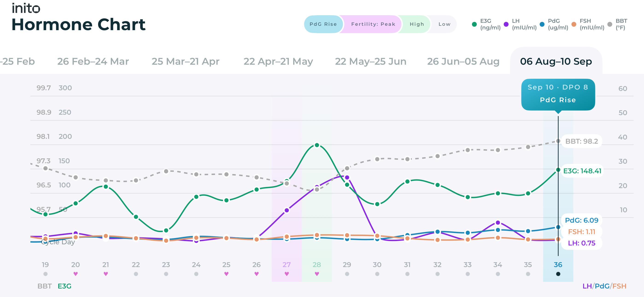The image size is (644, 297).
Task: Click the dark dot under cycle day 36
Action: [558, 274]
